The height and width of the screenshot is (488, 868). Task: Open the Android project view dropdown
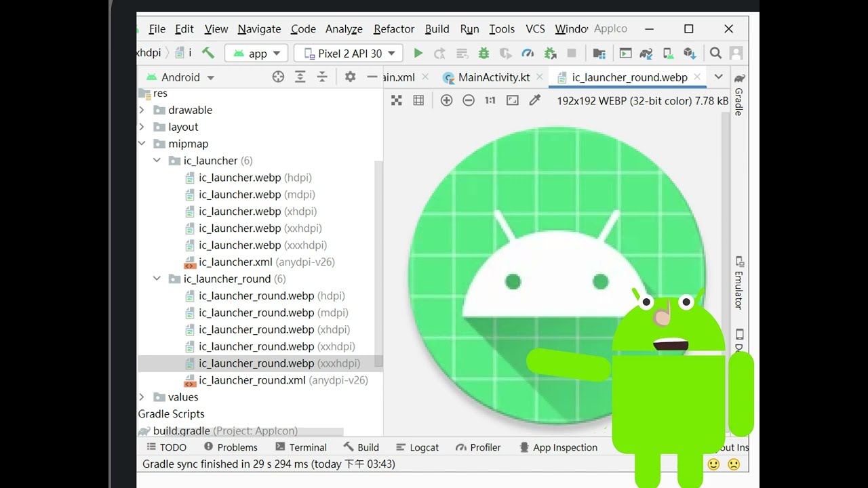(x=180, y=77)
